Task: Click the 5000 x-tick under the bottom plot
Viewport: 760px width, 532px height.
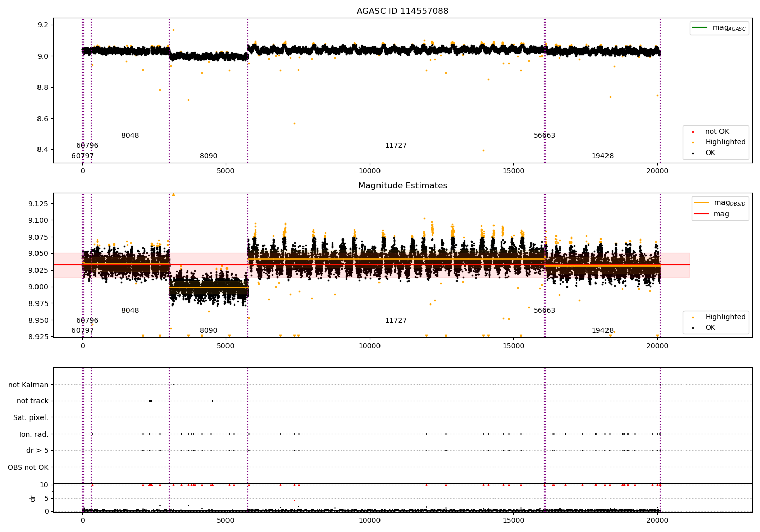Action: click(226, 521)
